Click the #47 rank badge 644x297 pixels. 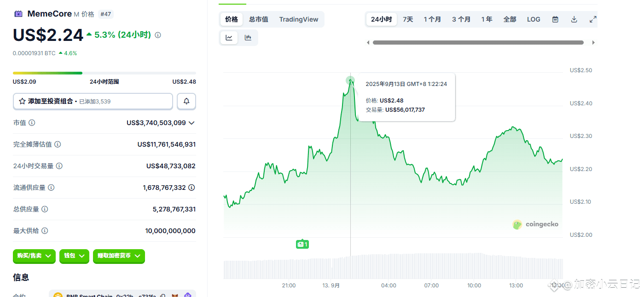(106, 14)
